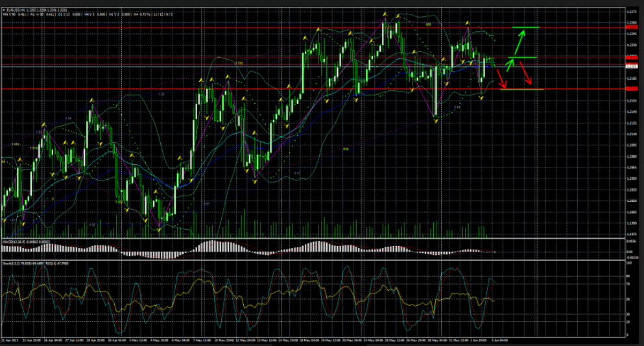Click the left red downward arrow

tap(501, 79)
